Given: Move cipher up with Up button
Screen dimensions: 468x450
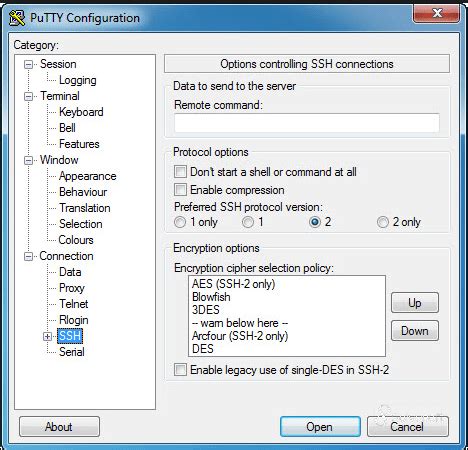Looking at the screenshot, I should pos(415,303).
